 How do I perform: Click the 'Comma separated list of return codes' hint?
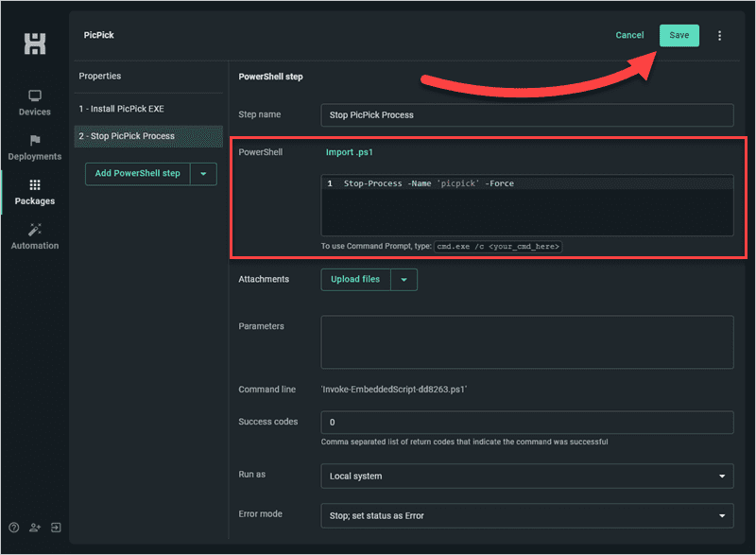point(464,442)
